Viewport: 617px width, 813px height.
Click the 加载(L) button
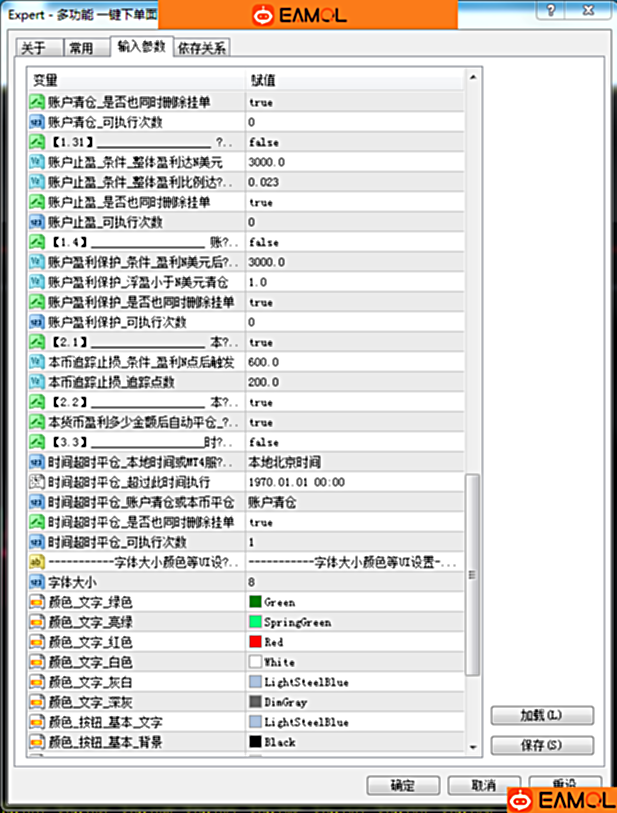(542, 716)
